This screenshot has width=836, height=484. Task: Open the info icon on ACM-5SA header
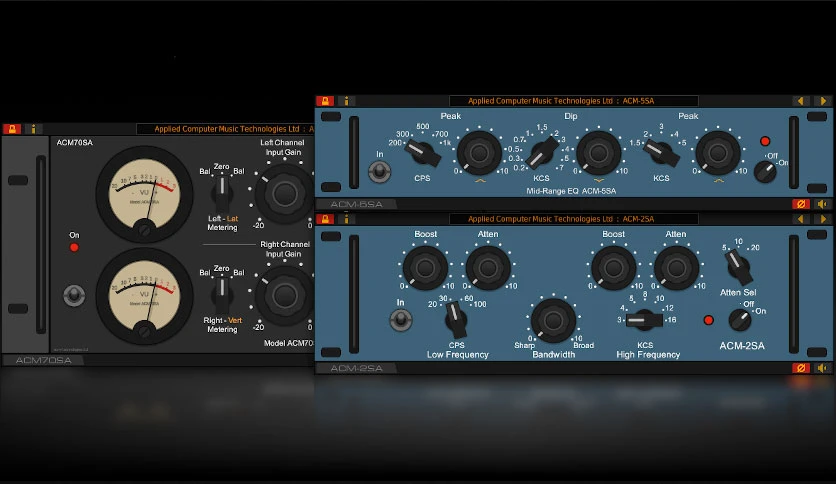(347, 101)
